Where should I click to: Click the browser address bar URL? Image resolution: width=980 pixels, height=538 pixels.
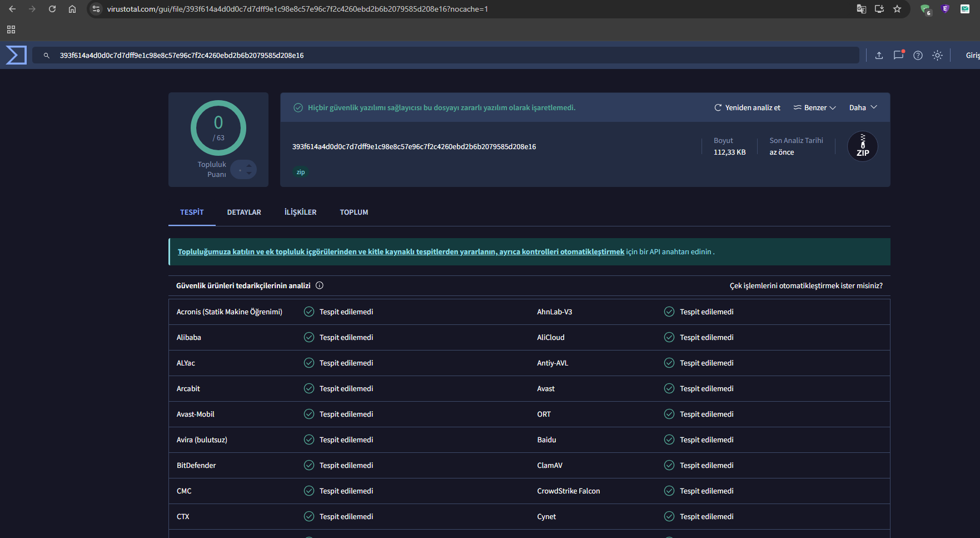click(297, 9)
